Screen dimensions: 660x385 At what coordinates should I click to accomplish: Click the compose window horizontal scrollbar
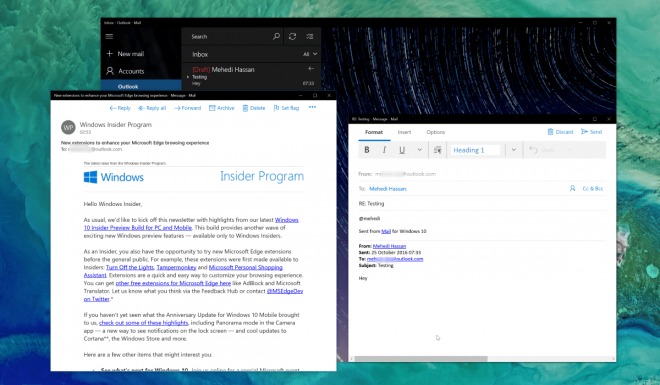click(421, 359)
